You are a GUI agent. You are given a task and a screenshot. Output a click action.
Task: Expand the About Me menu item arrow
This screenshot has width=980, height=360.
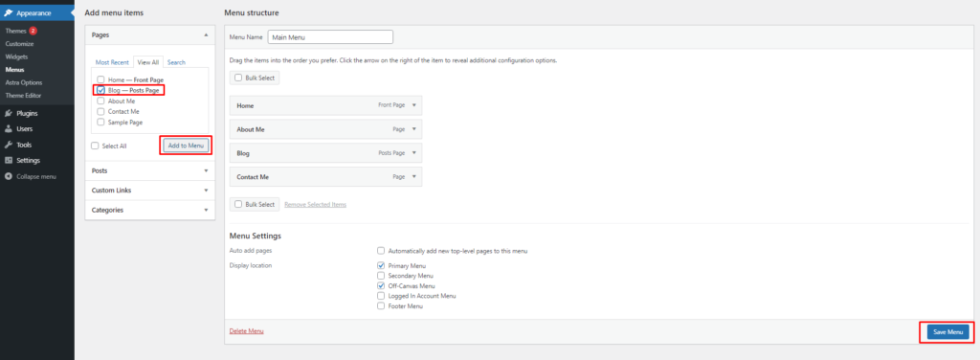coord(413,129)
